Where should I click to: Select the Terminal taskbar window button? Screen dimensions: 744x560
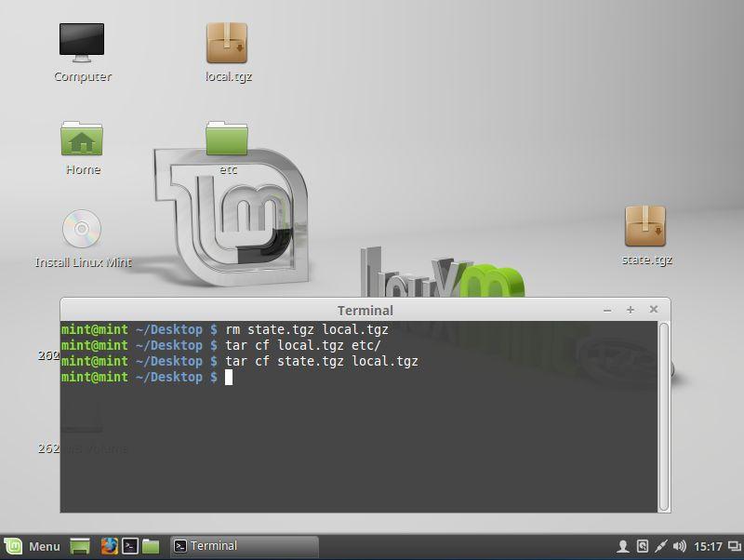(x=244, y=546)
